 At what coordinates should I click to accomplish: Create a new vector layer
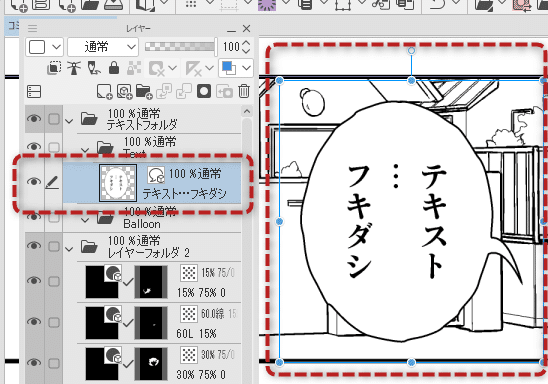[x=124, y=92]
